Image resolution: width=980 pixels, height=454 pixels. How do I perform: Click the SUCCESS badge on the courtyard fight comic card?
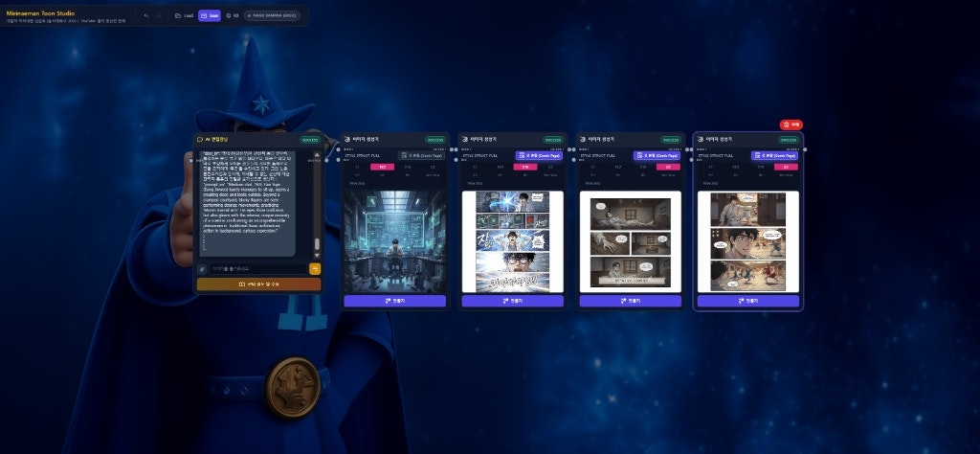(789, 140)
